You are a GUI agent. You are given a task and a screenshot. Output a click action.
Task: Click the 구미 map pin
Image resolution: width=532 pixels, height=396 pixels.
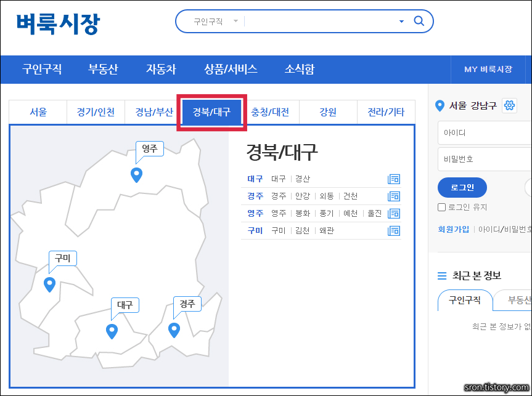(x=49, y=285)
